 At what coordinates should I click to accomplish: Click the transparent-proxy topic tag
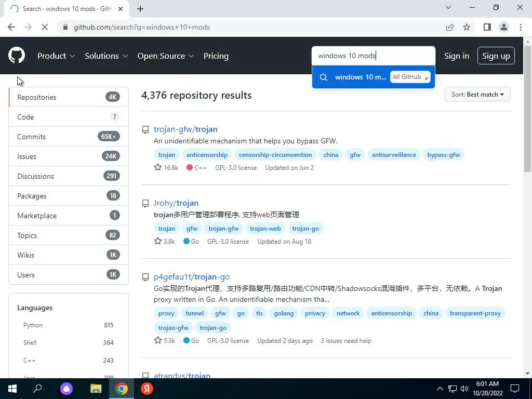(475, 313)
